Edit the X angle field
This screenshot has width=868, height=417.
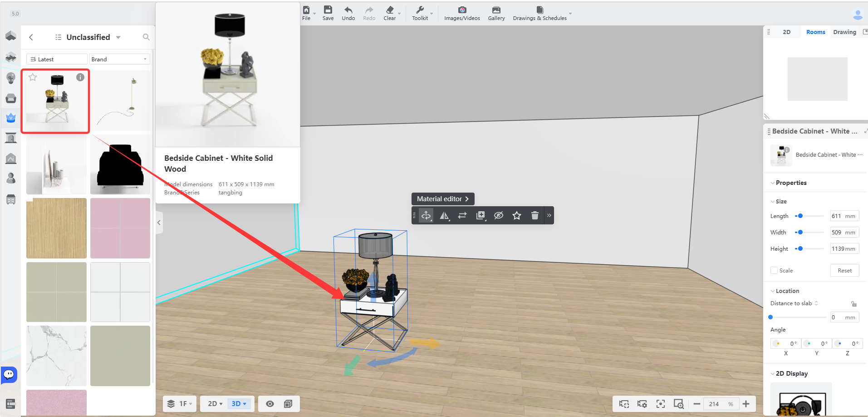coord(785,343)
